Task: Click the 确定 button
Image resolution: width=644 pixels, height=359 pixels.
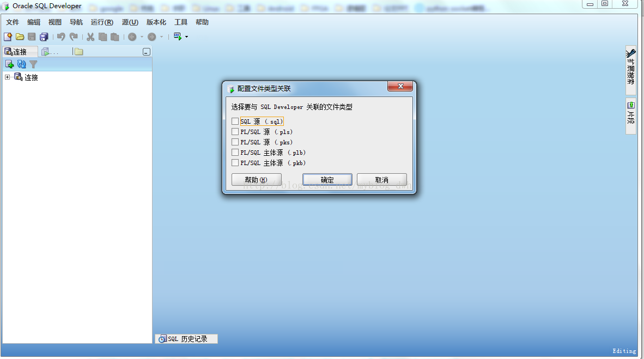Action: (x=327, y=180)
